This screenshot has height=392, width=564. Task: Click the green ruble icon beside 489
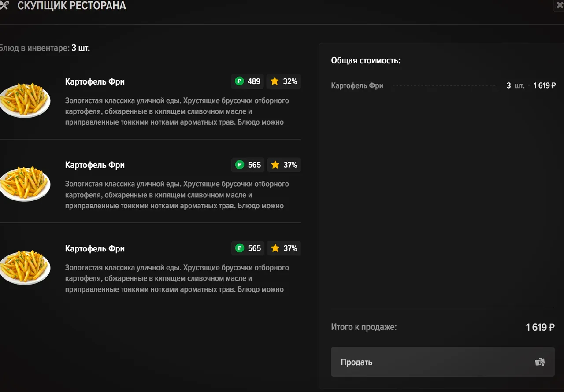(x=239, y=81)
